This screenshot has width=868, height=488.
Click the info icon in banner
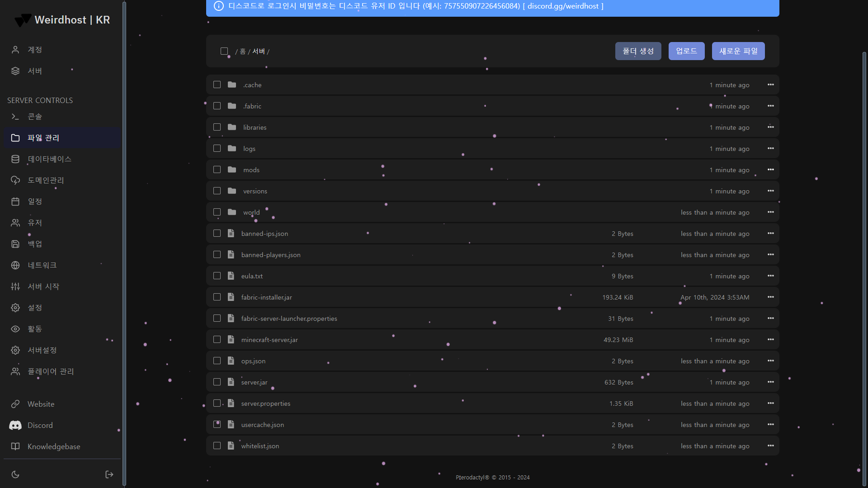point(218,6)
